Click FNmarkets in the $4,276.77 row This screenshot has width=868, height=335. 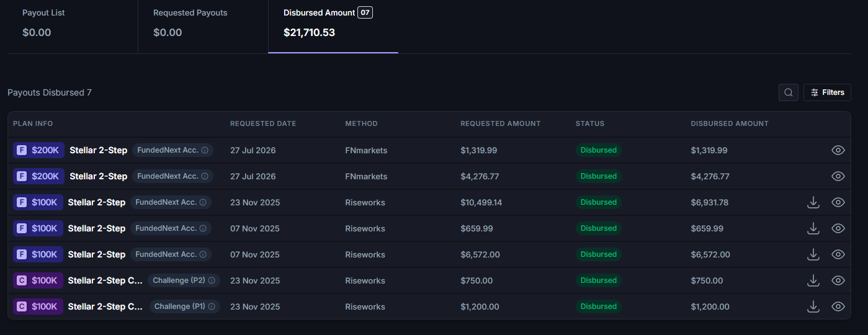click(367, 176)
